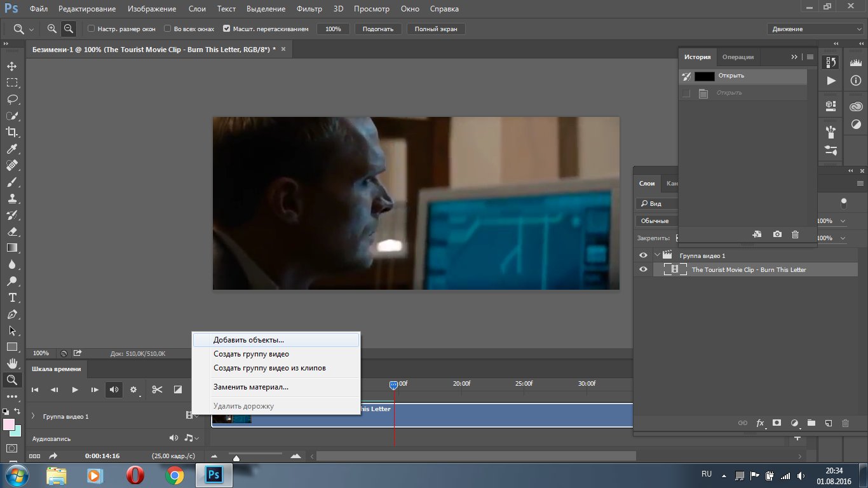
Task: Click the '100%' zoom button in options bar
Action: click(x=333, y=29)
